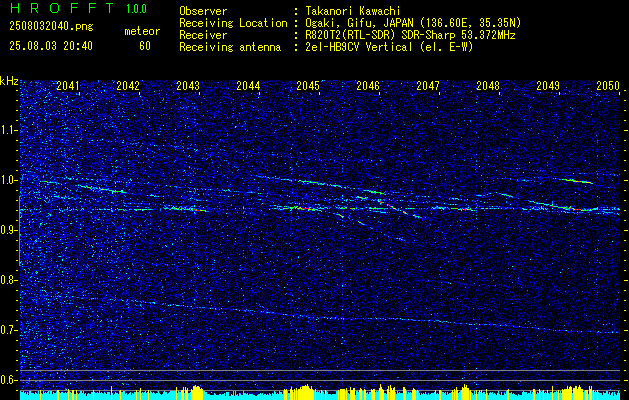Click the 2045 time axis marker
This screenshot has height=400, width=629.
(308, 86)
